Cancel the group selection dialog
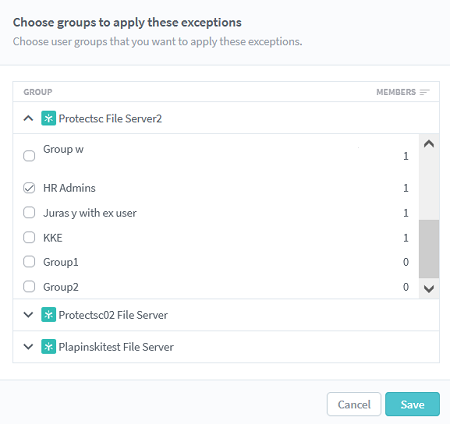Screen dimensions: 450x424 tap(354, 404)
